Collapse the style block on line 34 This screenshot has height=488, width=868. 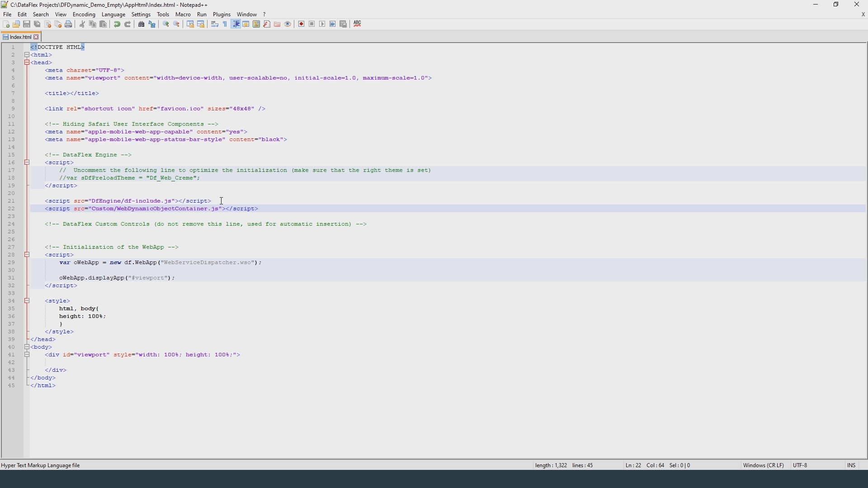pyautogui.click(x=27, y=301)
